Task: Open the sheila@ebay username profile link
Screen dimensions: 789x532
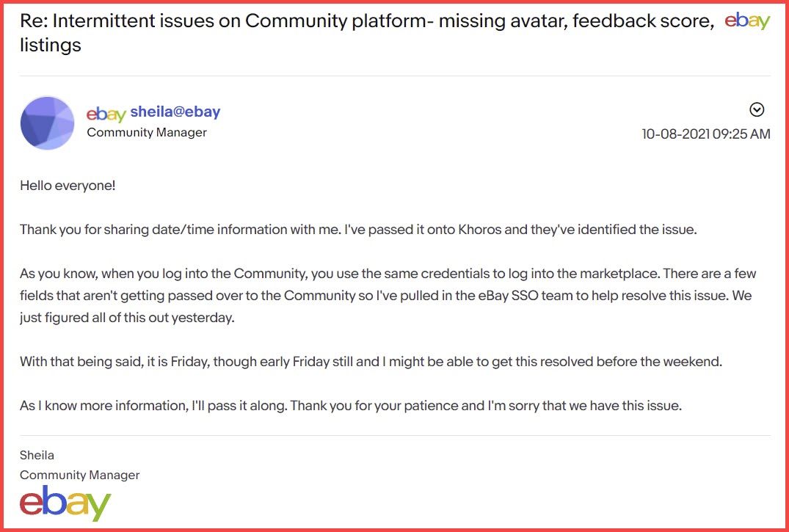Action: (x=175, y=112)
